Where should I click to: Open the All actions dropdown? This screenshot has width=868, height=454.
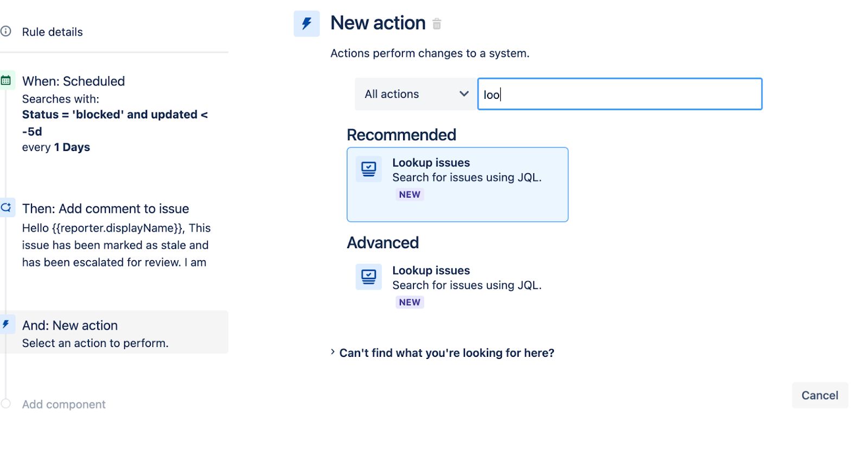tap(415, 94)
